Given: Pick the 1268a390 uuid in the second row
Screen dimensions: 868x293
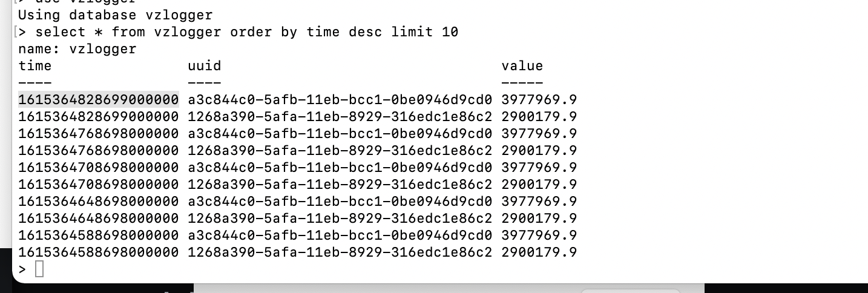Looking at the screenshot, I should click(340, 116).
